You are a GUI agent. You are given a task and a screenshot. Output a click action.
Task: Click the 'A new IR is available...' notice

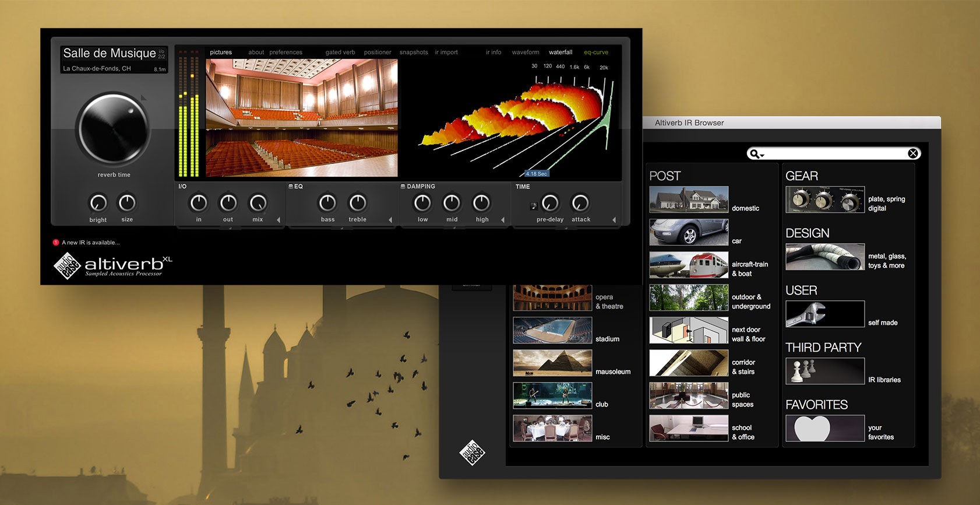point(91,243)
